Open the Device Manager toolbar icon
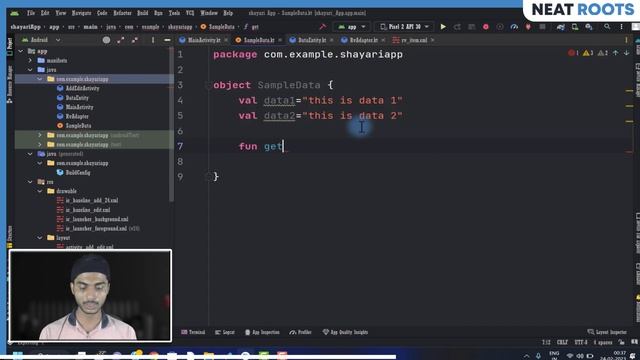Screen dimensions: 640x360 [x=575, y=27]
